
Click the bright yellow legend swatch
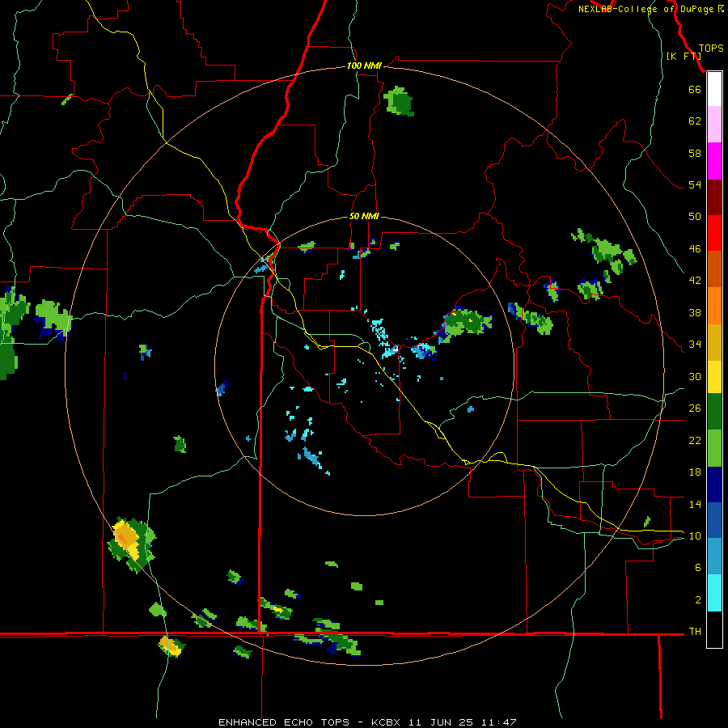tap(714, 377)
